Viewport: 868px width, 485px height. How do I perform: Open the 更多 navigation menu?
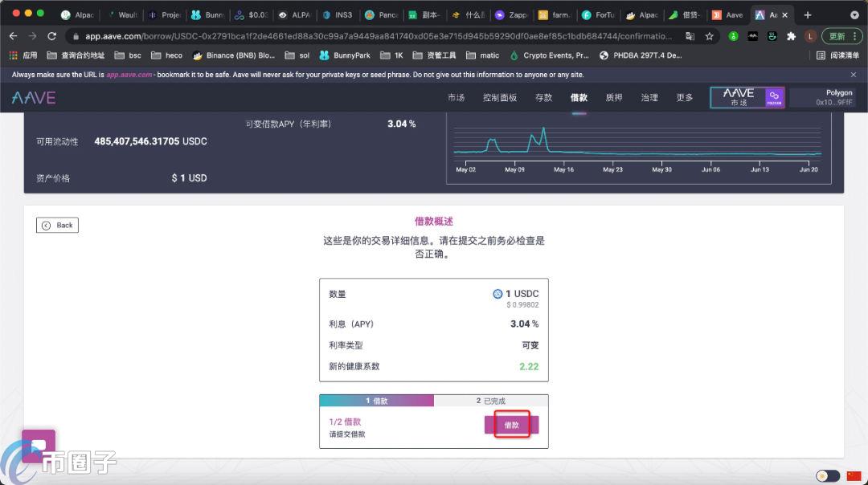click(684, 97)
